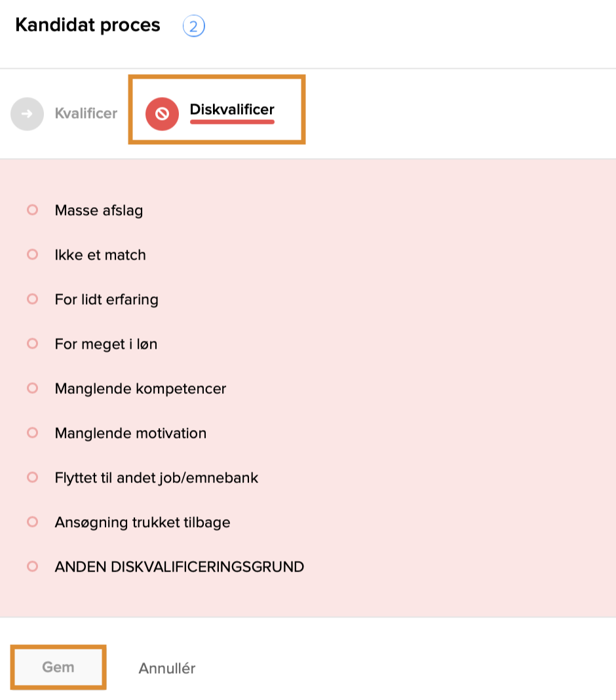This screenshot has height=700, width=616.
Task: Select ANDEN DISKVALIFICERINGSGRUND radio button
Action: pyautogui.click(x=32, y=566)
